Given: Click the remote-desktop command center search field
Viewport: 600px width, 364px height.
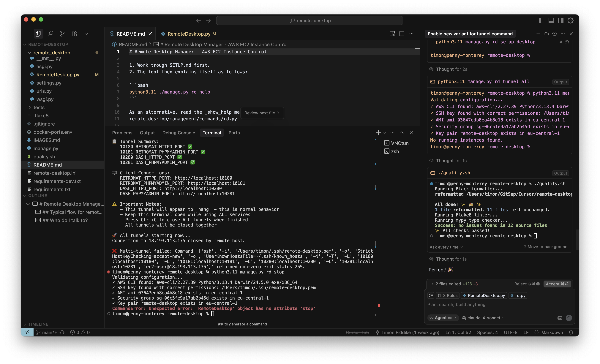Looking at the screenshot, I should point(310,20).
